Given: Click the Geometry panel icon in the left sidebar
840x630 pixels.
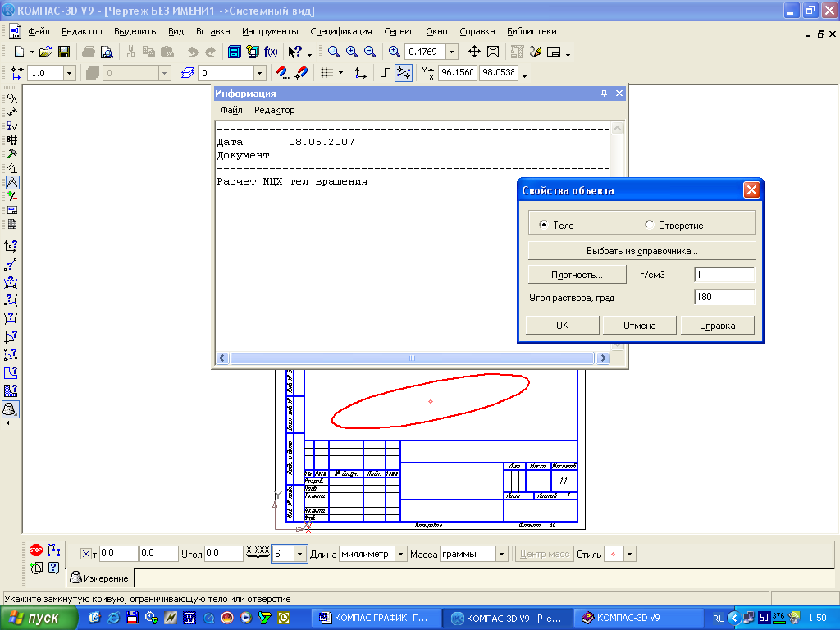Looking at the screenshot, I should (x=11, y=98).
